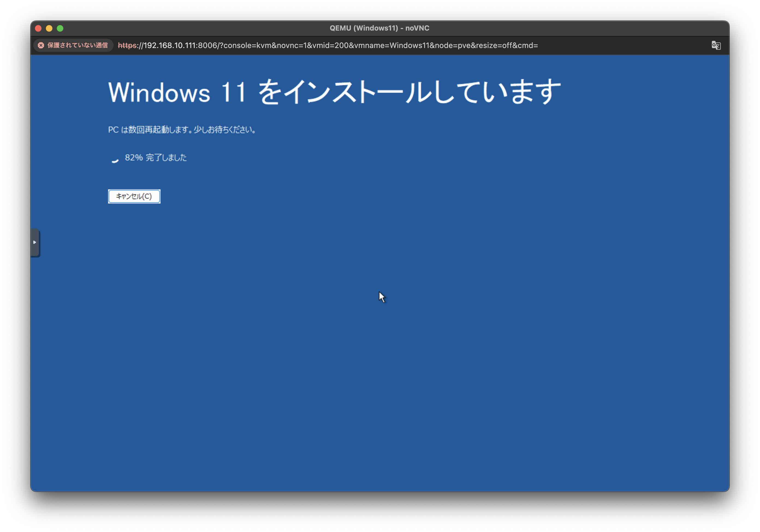
Task: Click the 82% 完了しました progress text
Action: coord(156,157)
